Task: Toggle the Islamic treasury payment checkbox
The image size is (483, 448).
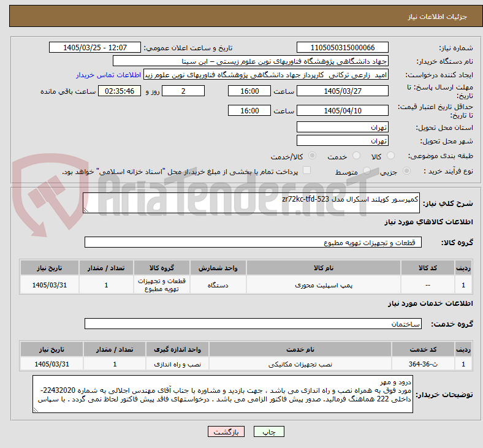Action: pos(307,170)
